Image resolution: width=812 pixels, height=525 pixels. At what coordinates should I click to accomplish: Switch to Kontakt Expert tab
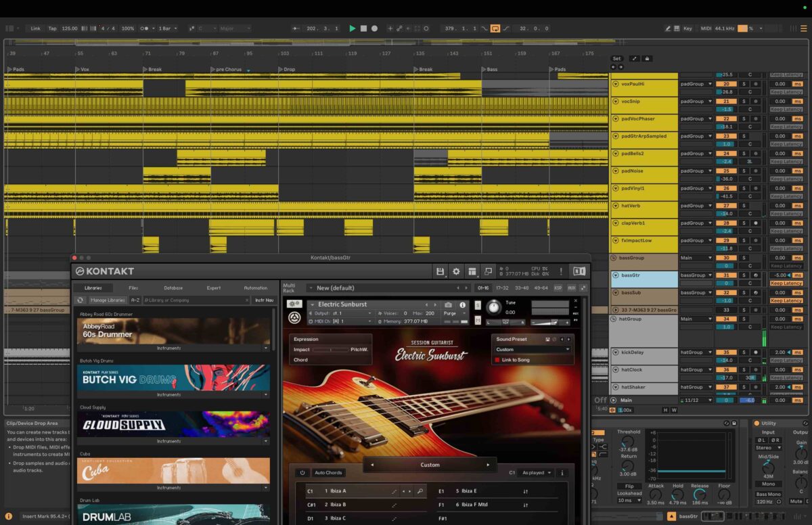click(x=214, y=288)
